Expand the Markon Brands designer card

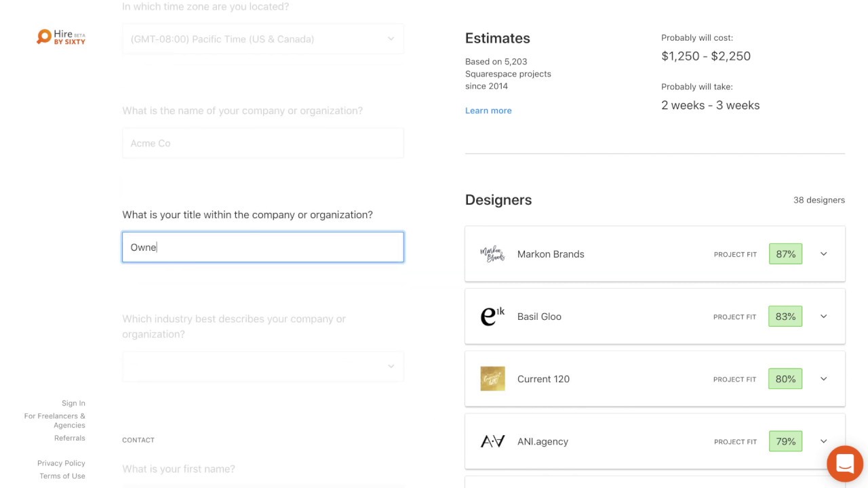(823, 254)
